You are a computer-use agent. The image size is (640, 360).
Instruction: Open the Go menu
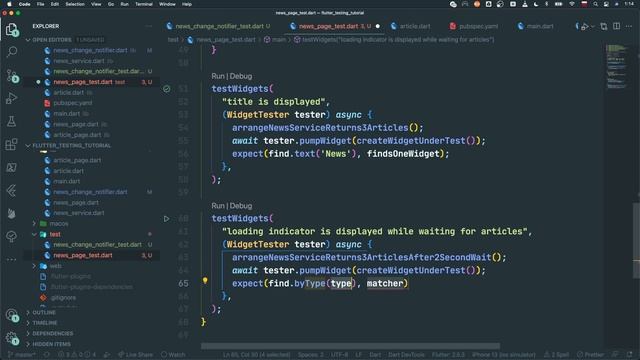[x=111, y=4]
